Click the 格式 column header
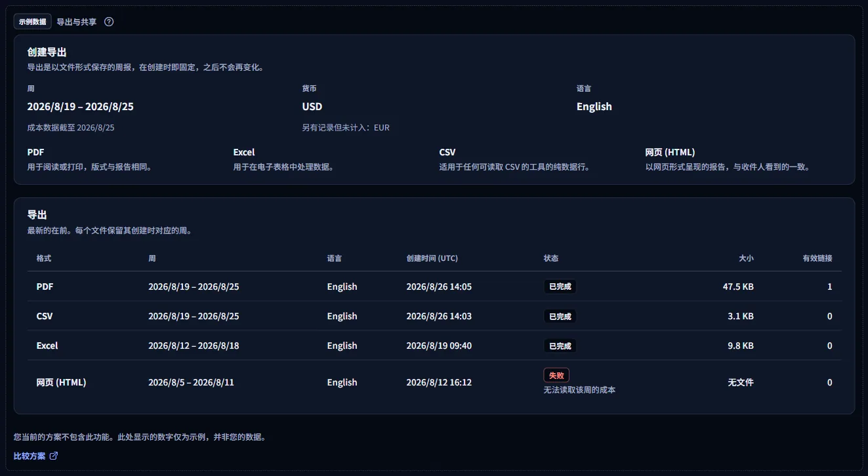 click(44, 258)
